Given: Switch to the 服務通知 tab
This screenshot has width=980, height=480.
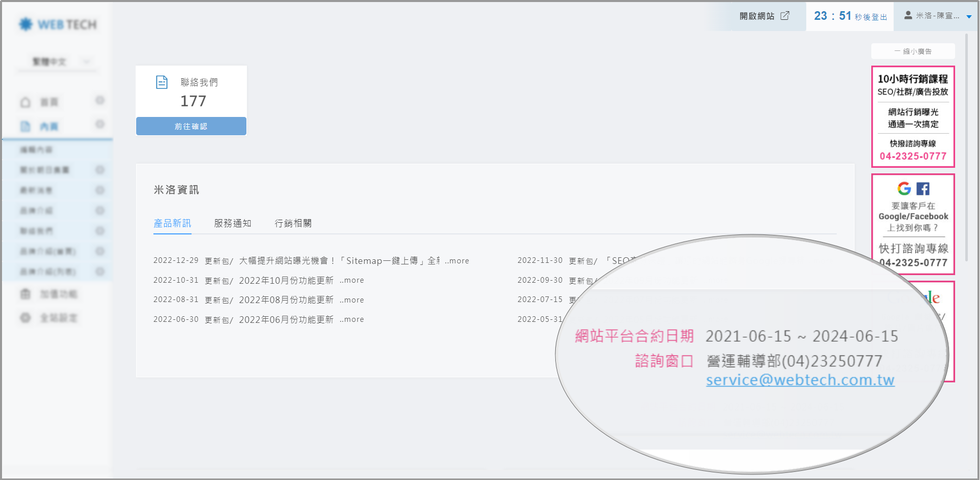Looking at the screenshot, I should 233,223.
